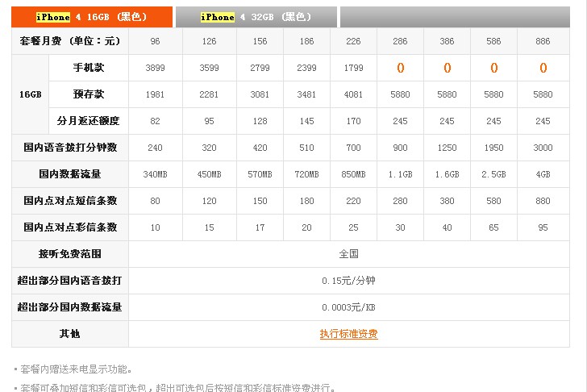Click the 2799 phone price value

260,68
